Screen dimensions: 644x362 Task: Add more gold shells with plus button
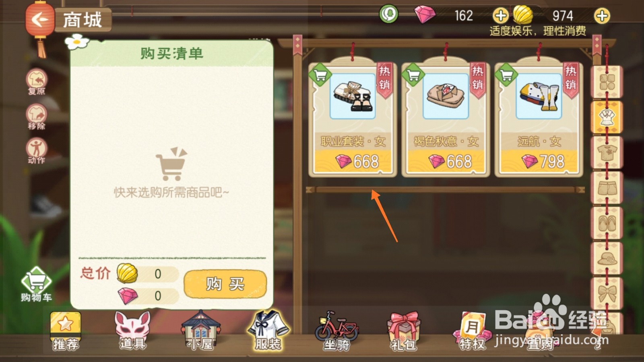click(x=602, y=16)
